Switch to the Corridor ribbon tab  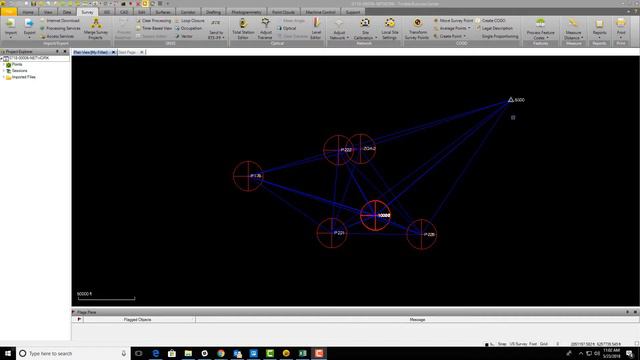pos(188,12)
